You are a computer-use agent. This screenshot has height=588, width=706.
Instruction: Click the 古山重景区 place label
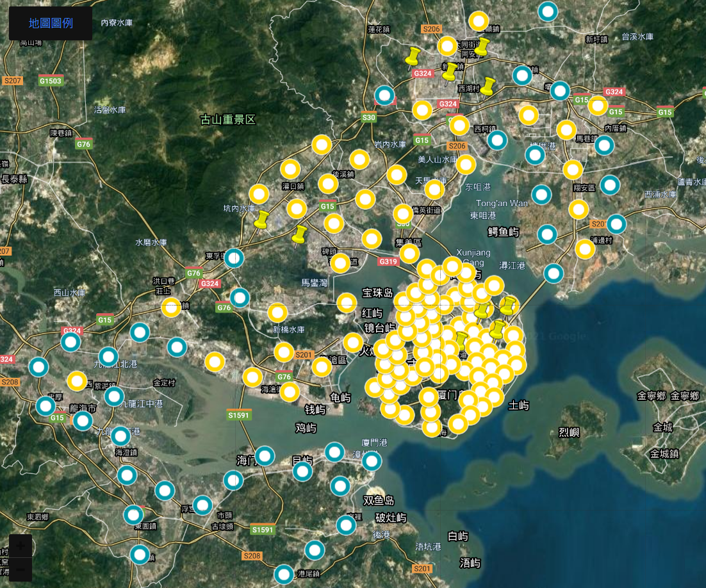[x=228, y=120]
